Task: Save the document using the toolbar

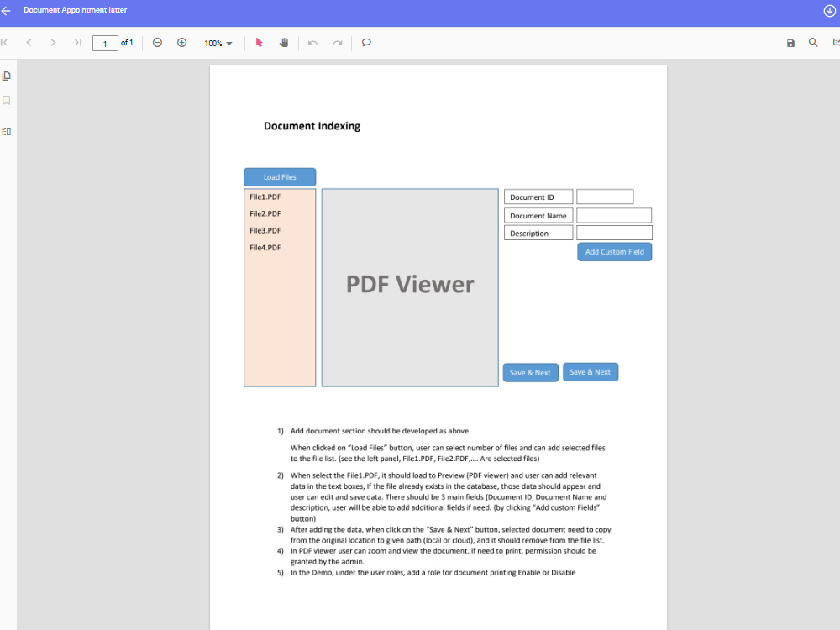Action: (790, 43)
